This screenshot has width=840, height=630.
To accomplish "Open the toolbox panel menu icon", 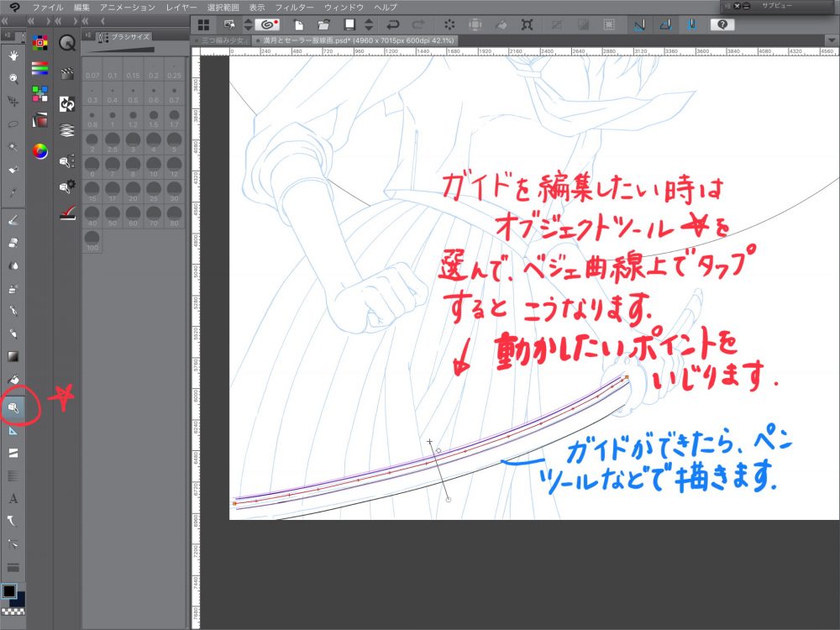I will tap(8, 36).
